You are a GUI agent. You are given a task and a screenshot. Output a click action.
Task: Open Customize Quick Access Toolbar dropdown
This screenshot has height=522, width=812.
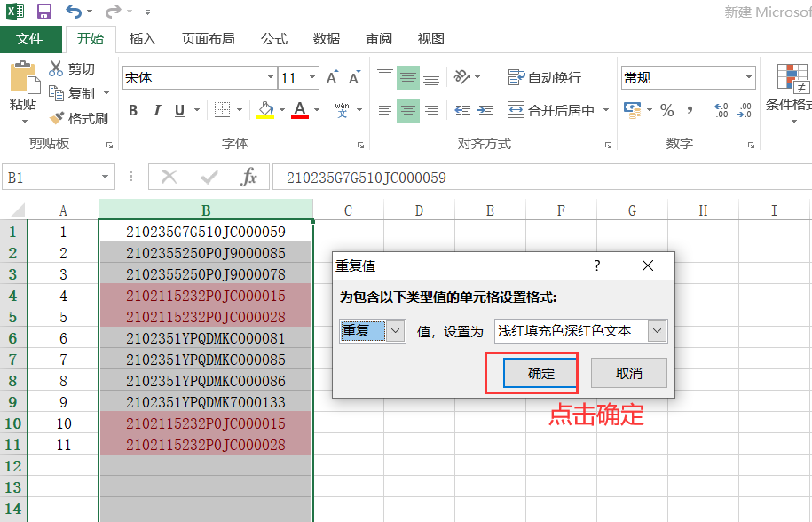pos(147,12)
